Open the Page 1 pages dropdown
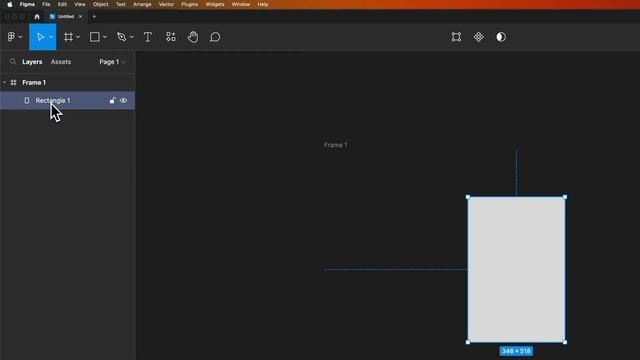This screenshot has width=640, height=360. (x=112, y=62)
